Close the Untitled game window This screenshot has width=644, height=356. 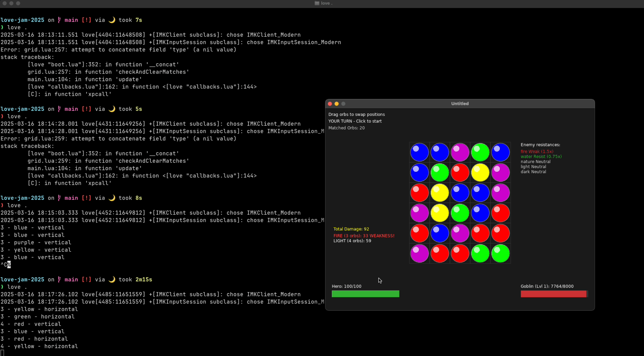point(330,104)
